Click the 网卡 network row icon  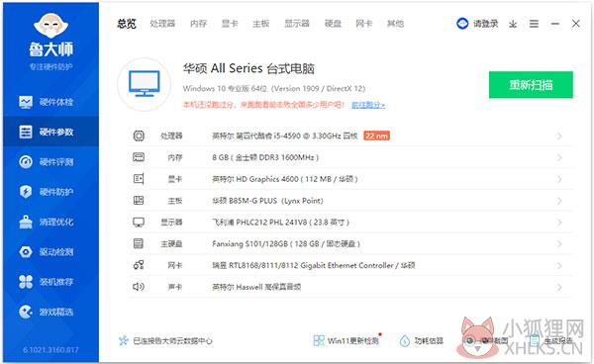[x=139, y=265]
